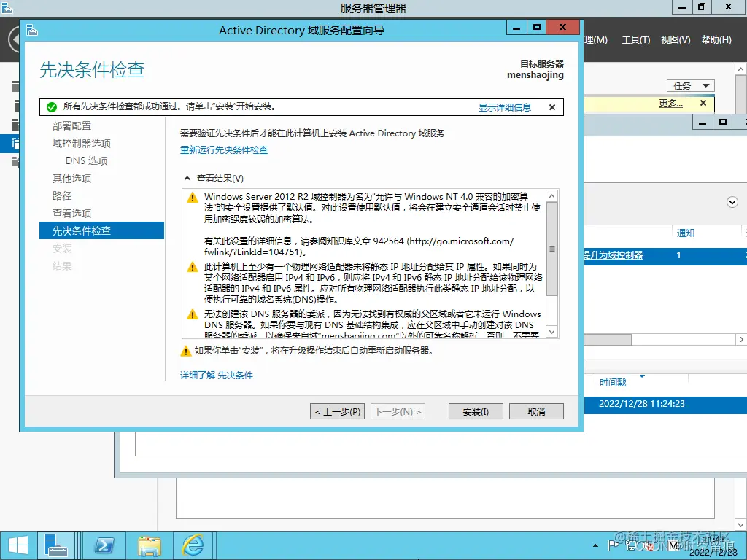Click the Install (安装) button
Screen dimensions: 747x560
476,411
